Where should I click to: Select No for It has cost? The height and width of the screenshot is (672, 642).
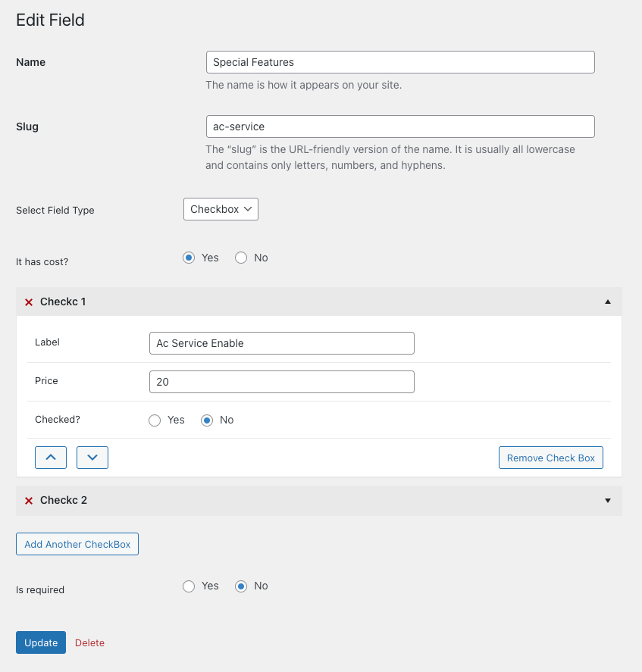(x=241, y=258)
